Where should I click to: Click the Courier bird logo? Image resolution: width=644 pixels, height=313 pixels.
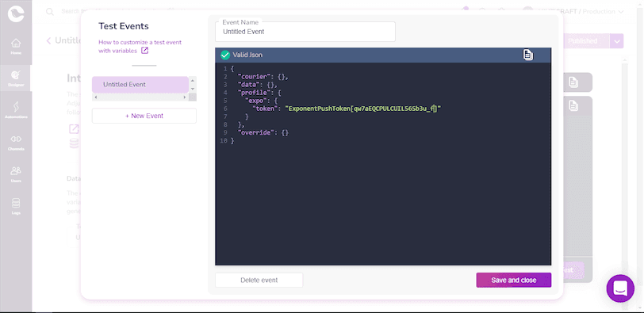point(16,13)
